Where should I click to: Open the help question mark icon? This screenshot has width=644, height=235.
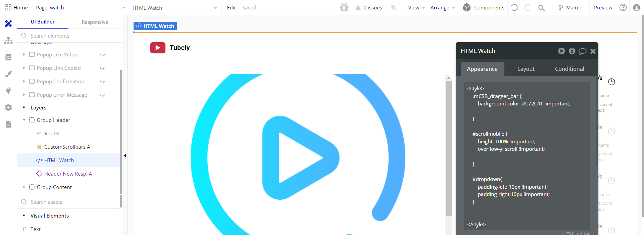point(623,7)
